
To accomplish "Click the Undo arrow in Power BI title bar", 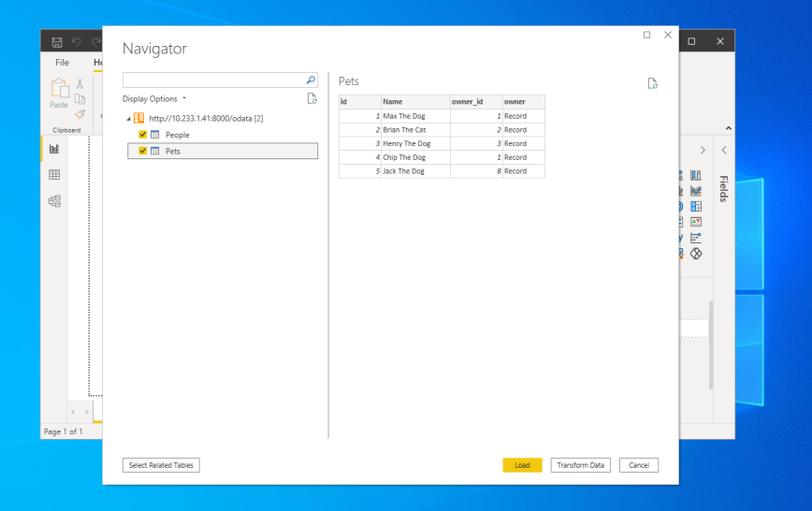I will (x=77, y=42).
